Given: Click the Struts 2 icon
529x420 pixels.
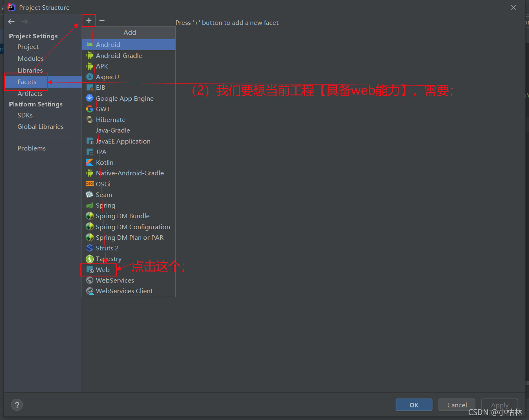Looking at the screenshot, I should tap(90, 248).
